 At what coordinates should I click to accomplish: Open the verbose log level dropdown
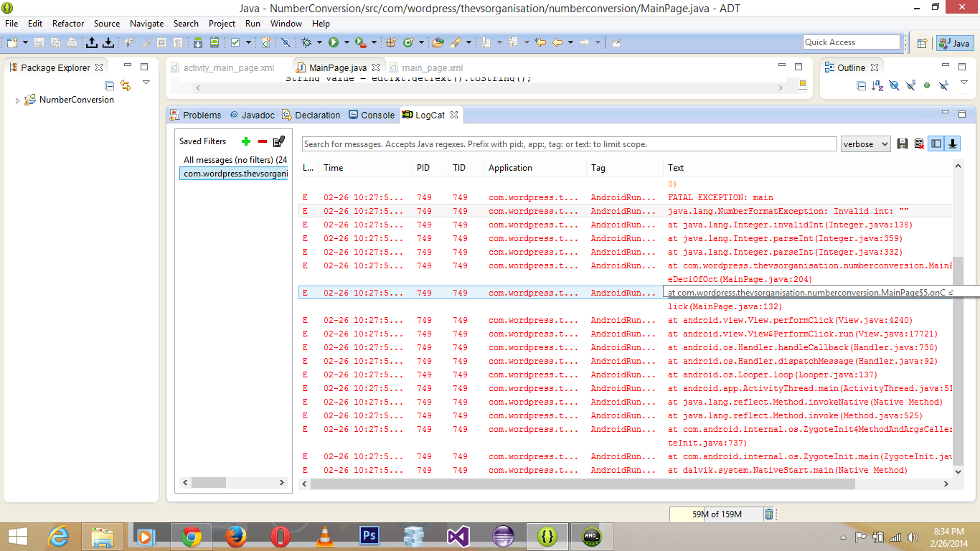[x=865, y=144]
